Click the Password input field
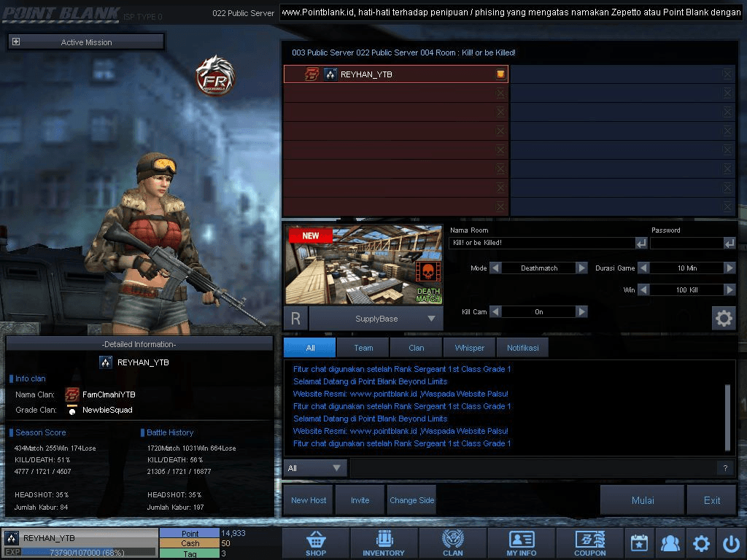747x560 pixels. click(x=686, y=243)
